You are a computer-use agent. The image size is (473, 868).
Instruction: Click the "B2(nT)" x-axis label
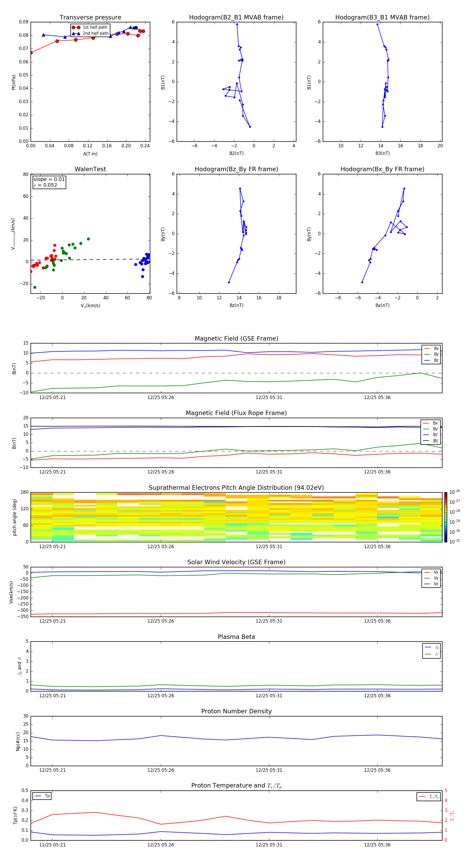[x=236, y=154]
